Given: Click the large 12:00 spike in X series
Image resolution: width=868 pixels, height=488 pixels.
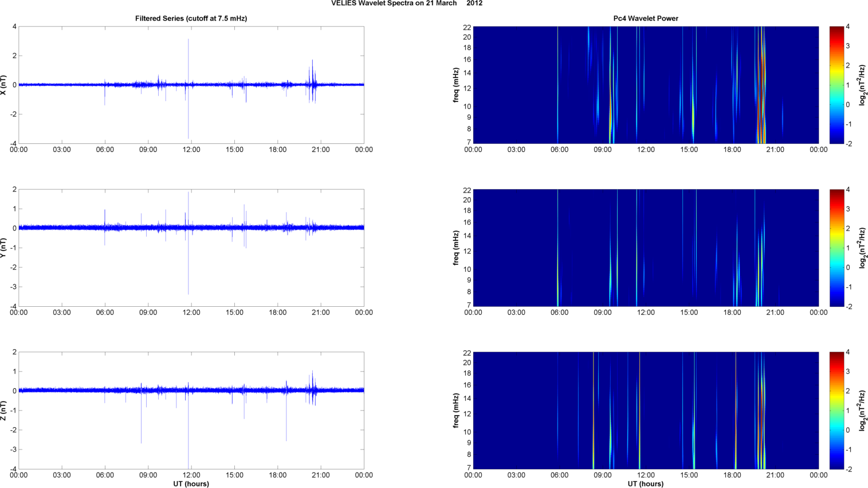Looking at the screenshot, I should coord(188,57).
